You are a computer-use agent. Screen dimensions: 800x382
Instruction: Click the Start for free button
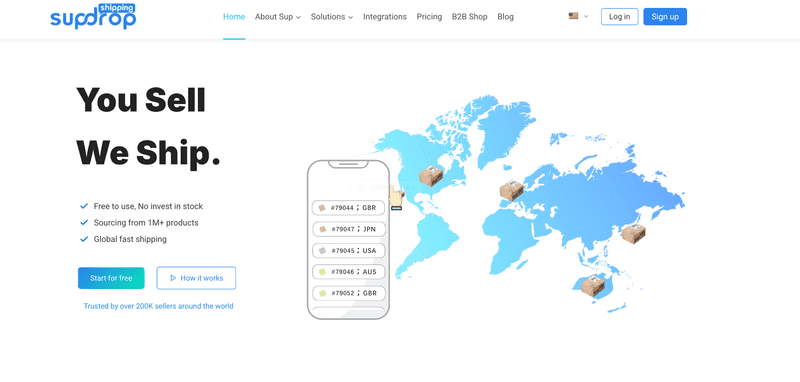tap(111, 278)
